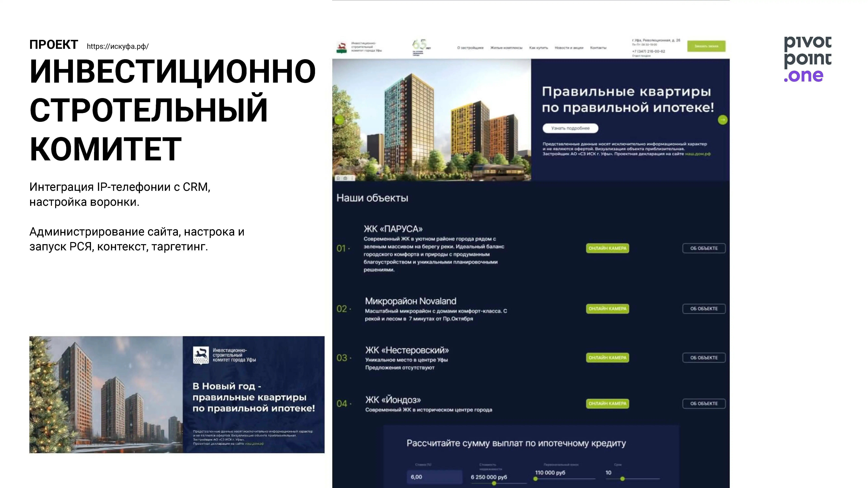Click the green left-arrow slider button
Viewport: 868px width, 488px height.
point(339,120)
